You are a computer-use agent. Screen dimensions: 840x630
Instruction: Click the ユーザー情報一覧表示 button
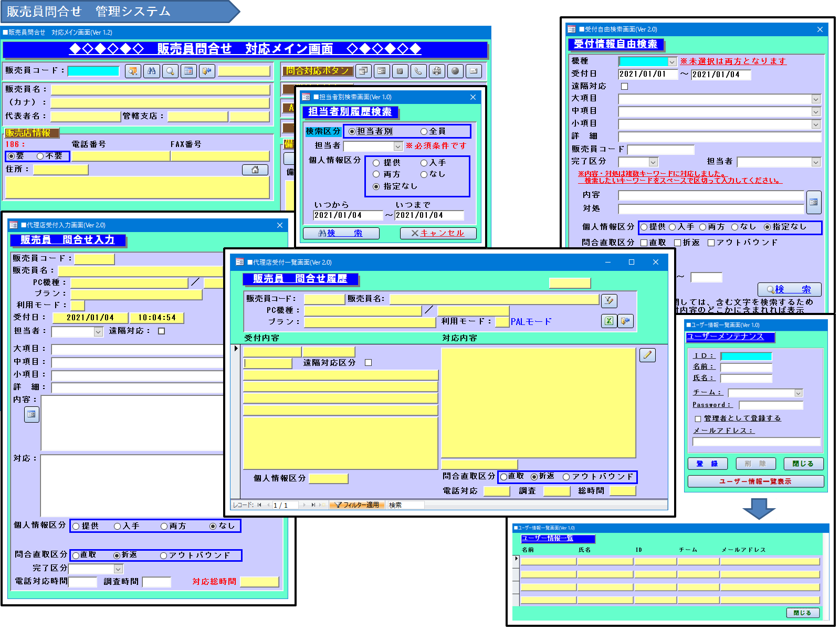[x=755, y=481]
